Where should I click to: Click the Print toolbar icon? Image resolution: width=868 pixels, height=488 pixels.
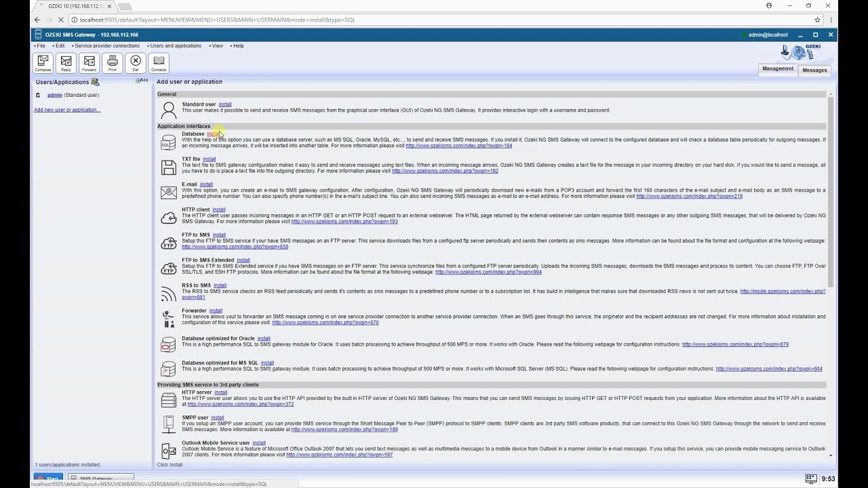coord(112,63)
